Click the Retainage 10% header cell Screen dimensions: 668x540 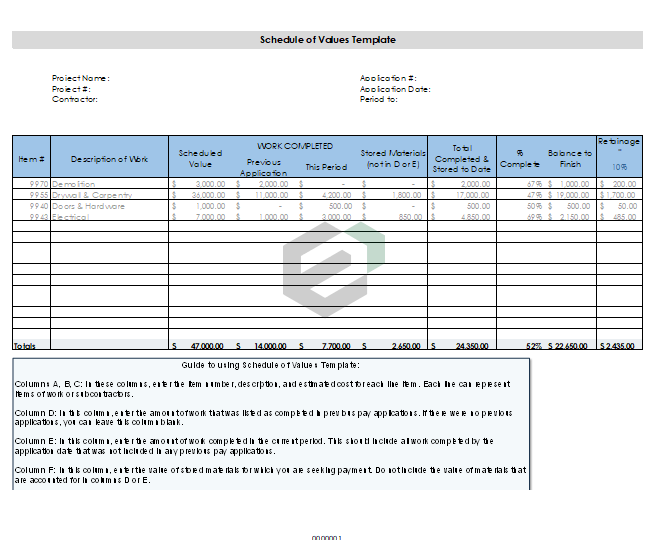[x=619, y=154]
